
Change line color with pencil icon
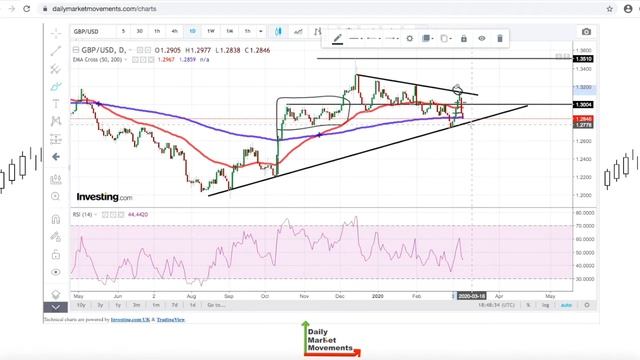pyautogui.click(x=338, y=39)
